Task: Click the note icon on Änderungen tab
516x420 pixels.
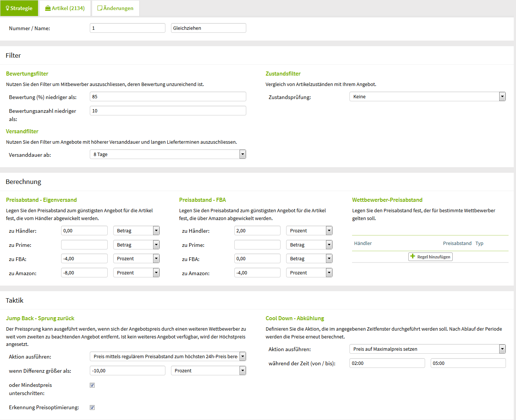Action: (99, 8)
